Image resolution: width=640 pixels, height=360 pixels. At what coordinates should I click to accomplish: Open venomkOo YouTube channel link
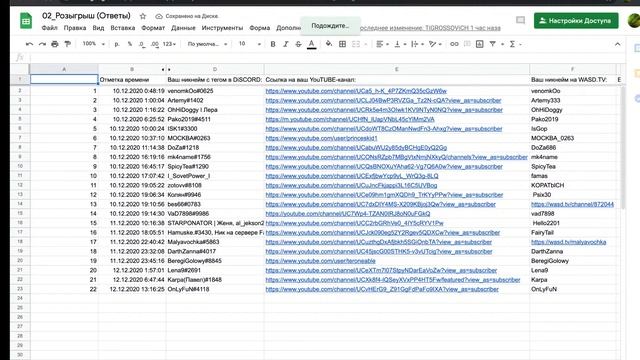tap(356, 91)
